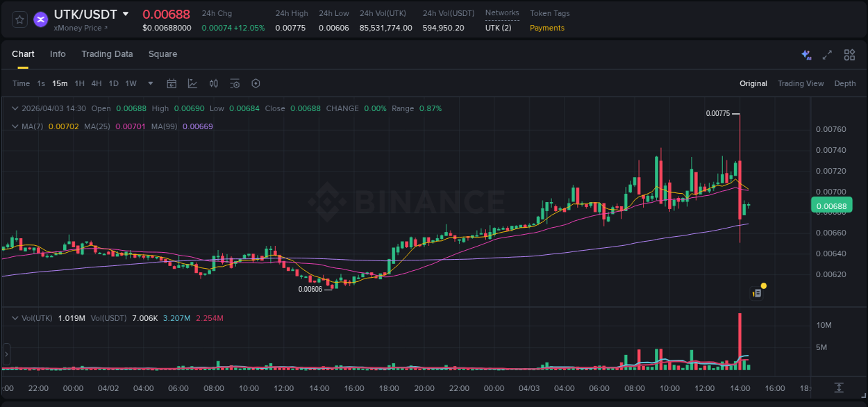Click the candlestick style icon
This screenshot has height=407, width=868.
(214, 83)
